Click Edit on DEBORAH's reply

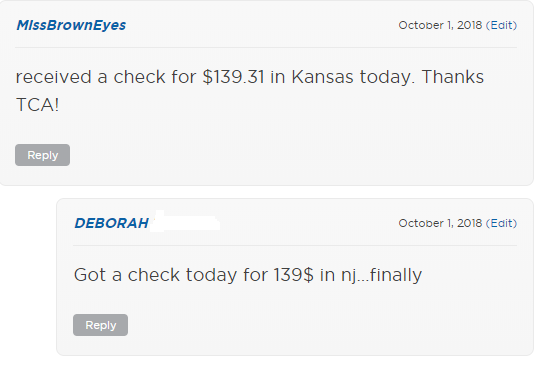(503, 223)
